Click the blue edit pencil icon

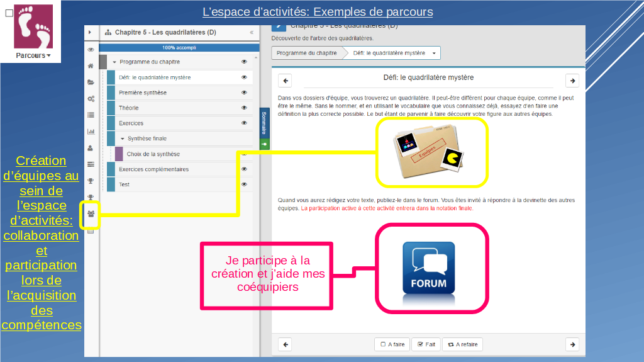279,27
